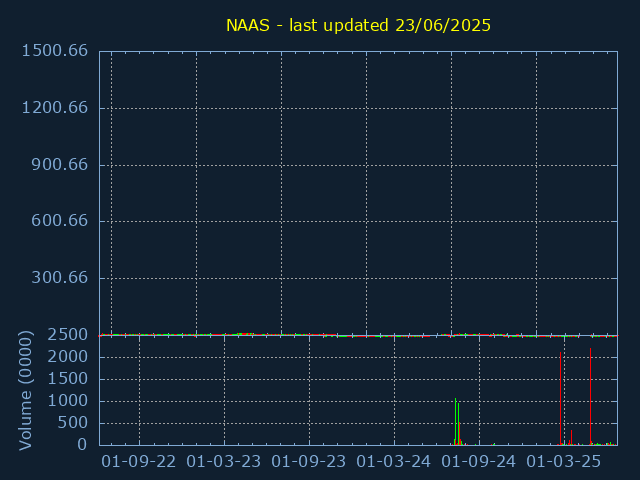Click the 01-09-24 date label
Viewport: 640px width, 480px height.
click(x=479, y=462)
